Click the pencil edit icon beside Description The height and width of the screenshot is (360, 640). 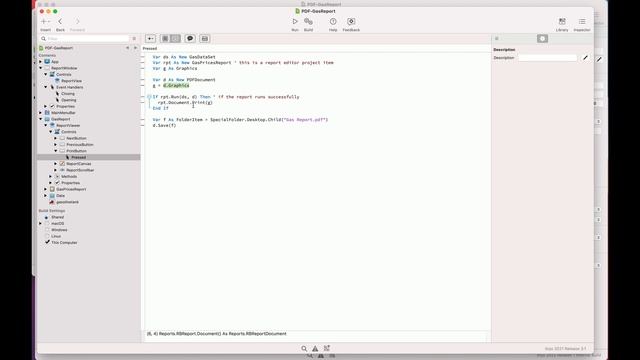coord(585,58)
